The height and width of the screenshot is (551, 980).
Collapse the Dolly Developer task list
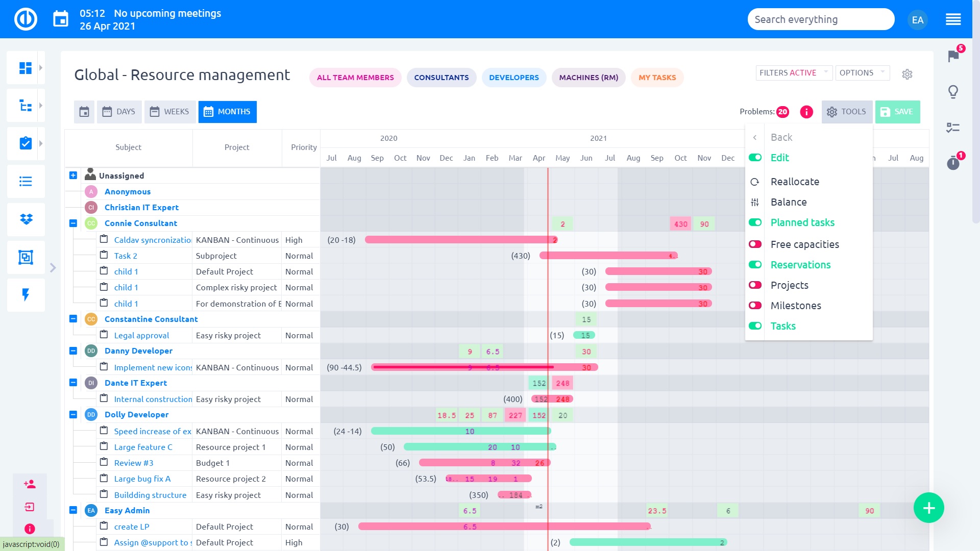(72, 414)
